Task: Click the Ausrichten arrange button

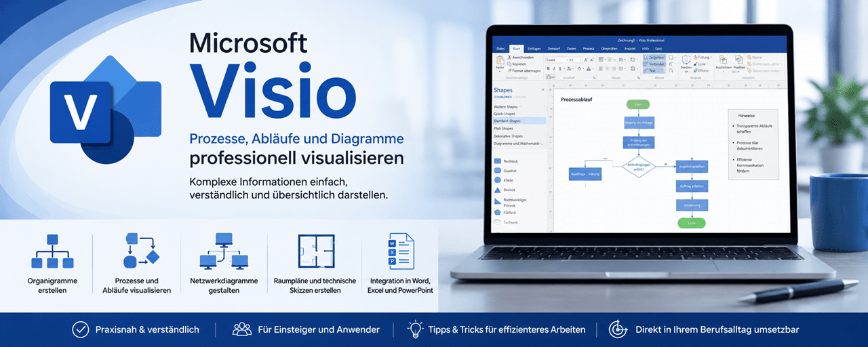Action: [x=723, y=62]
